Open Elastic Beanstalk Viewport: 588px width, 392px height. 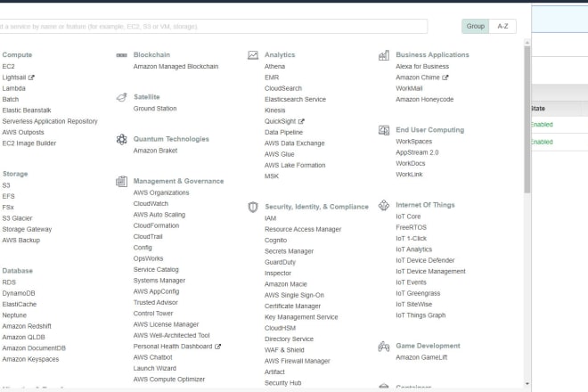point(27,110)
